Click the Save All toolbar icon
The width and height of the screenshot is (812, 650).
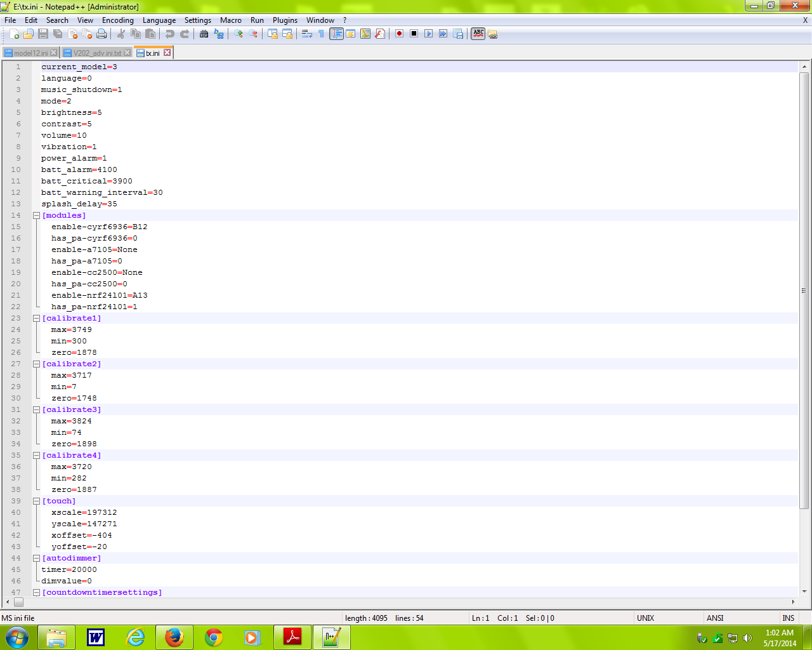click(58, 34)
